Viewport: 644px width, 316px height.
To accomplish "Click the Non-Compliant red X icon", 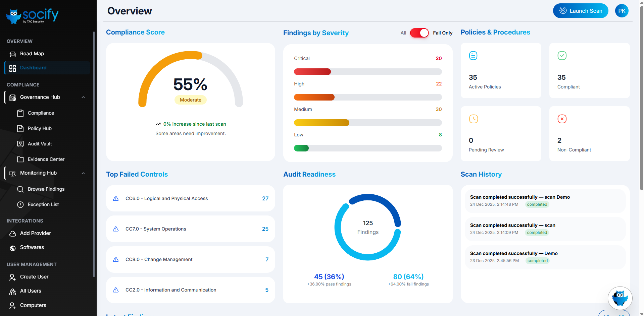I will pyautogui.click(x=562, y=119).
